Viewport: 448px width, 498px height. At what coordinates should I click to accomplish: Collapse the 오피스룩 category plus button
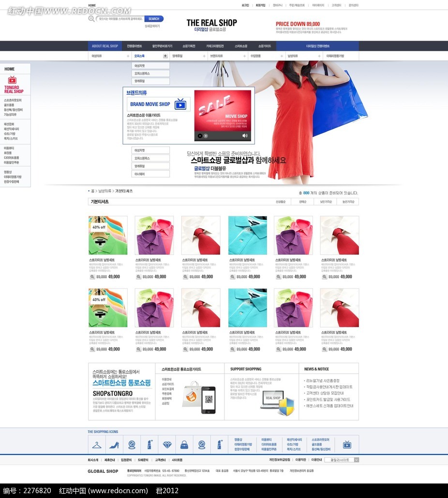click(165, 56)
